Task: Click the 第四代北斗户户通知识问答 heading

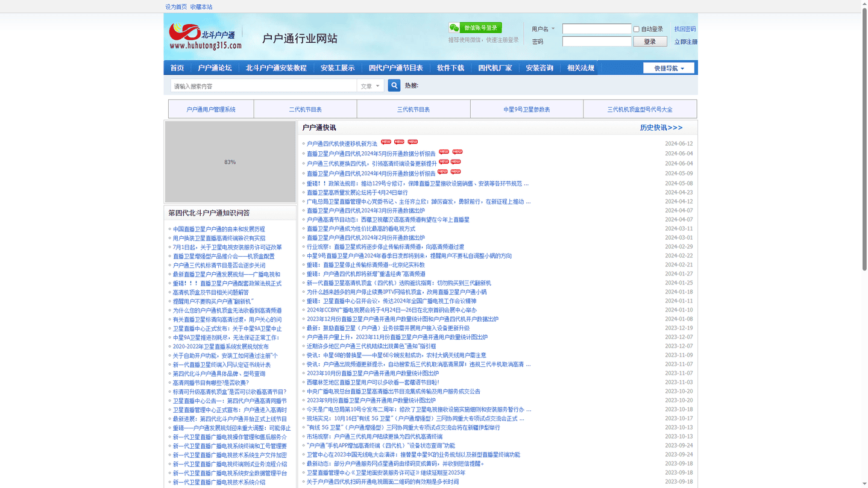Action: coord(209,213)
